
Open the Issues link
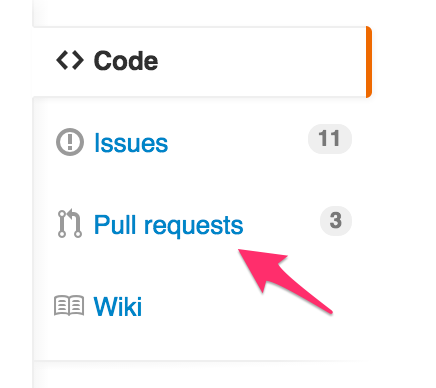131,143
